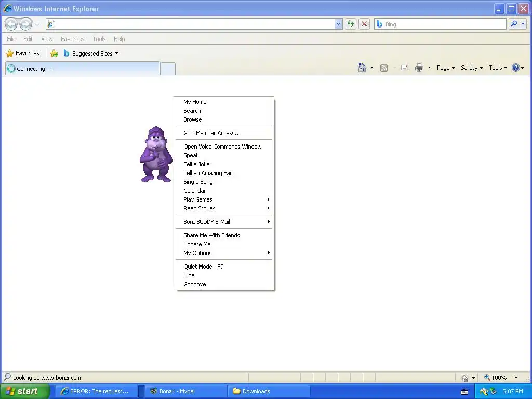The width and height of the screenshot is (532, 399).
Task: Click the Favorites star button
Action: (23, 54)
